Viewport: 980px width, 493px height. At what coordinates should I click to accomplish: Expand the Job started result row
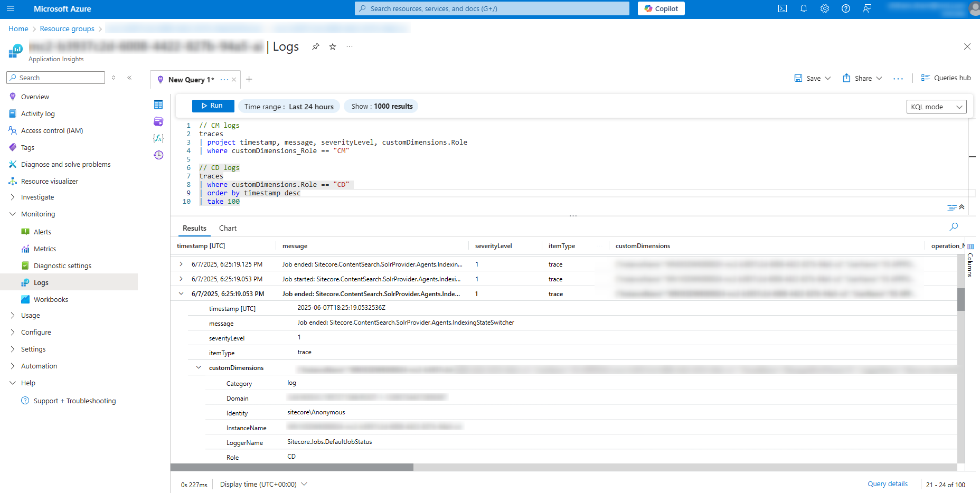coord(181,279)
